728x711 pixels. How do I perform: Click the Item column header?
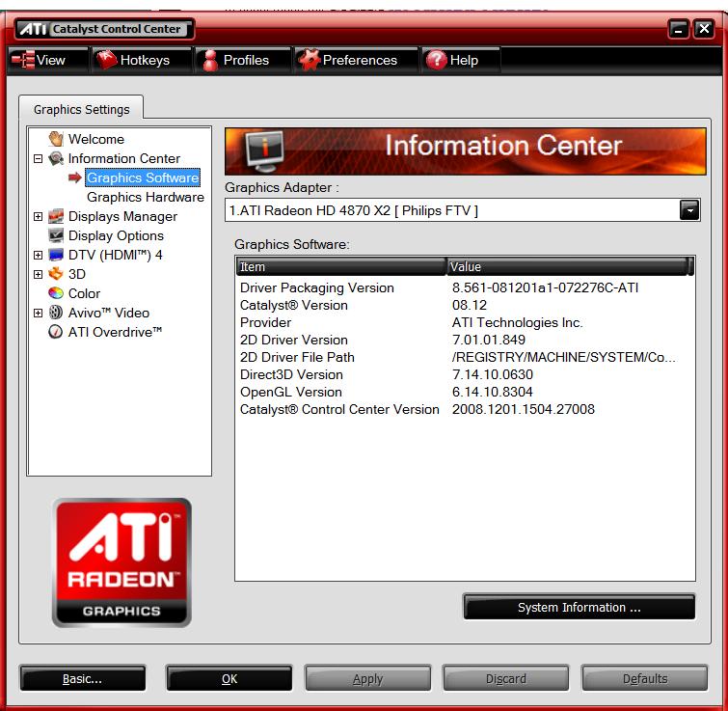[340, 266]
